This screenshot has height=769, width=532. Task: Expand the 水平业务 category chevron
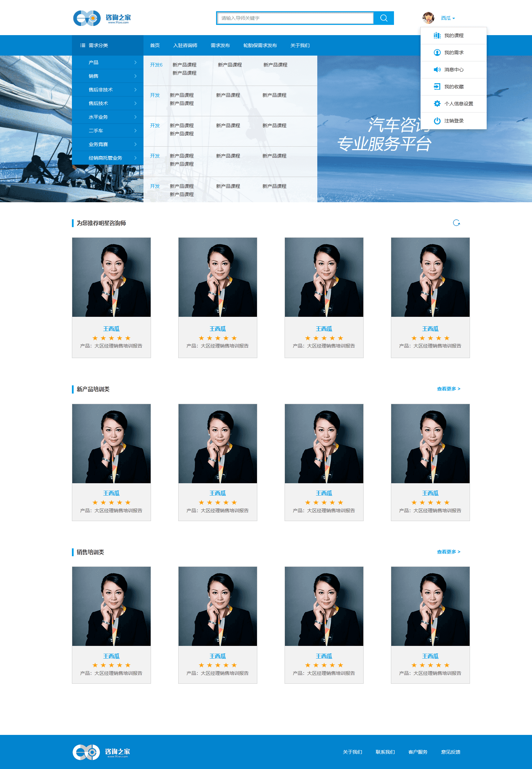(x=135, y=117)
